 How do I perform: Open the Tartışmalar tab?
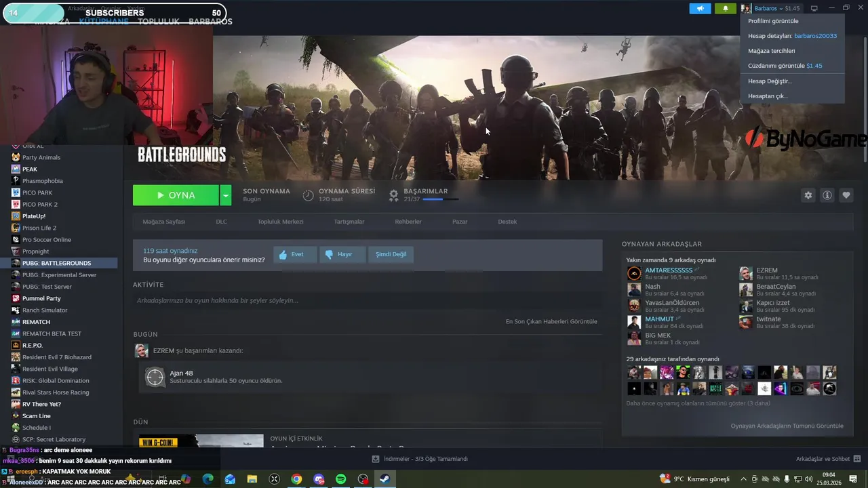click(x=349, y=222)
